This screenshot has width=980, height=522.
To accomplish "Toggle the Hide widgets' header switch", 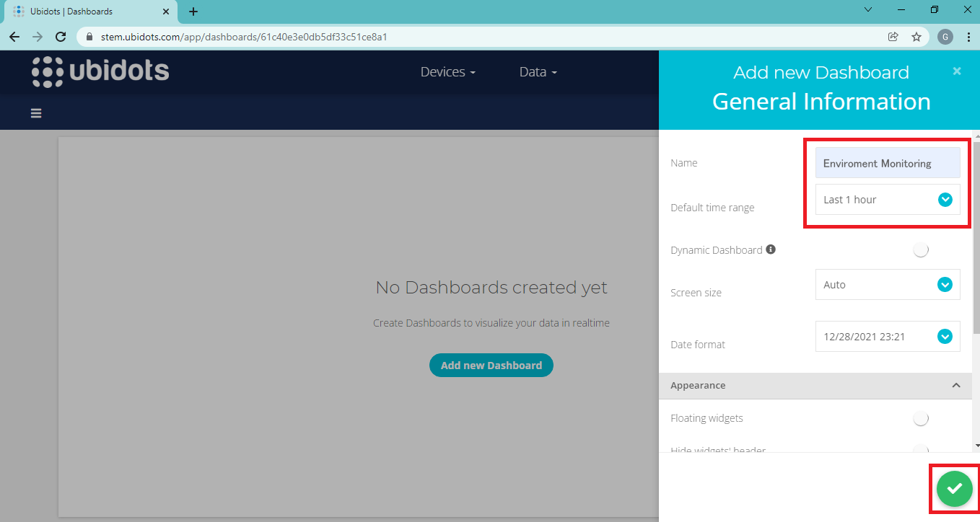I will 920,448.
